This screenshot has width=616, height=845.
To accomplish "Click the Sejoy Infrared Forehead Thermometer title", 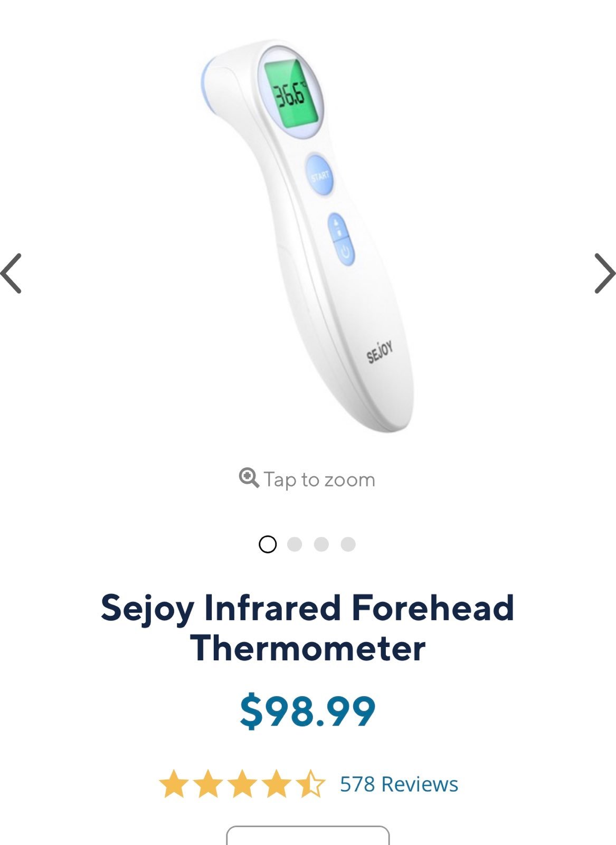I will point(308,627).
